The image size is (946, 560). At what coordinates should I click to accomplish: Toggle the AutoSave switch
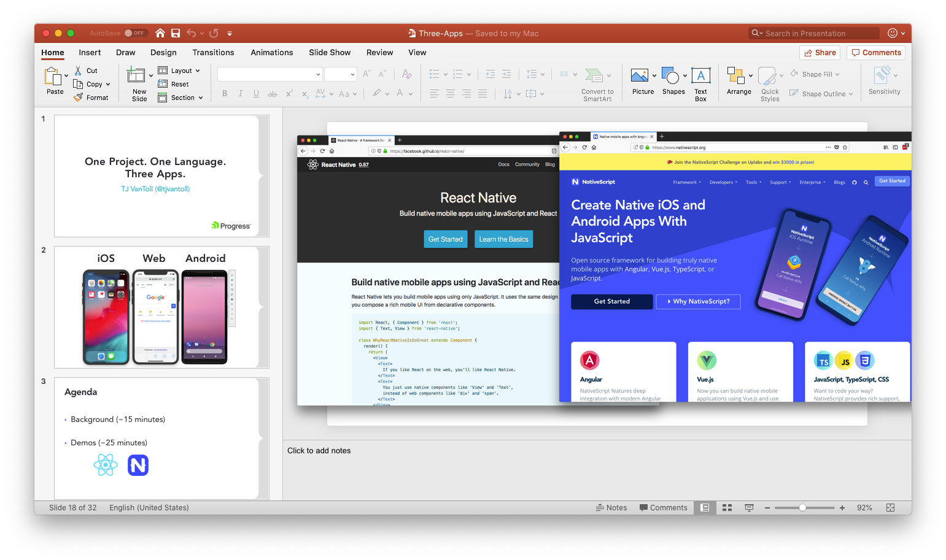pyautogui.click(x=135, y=33)
